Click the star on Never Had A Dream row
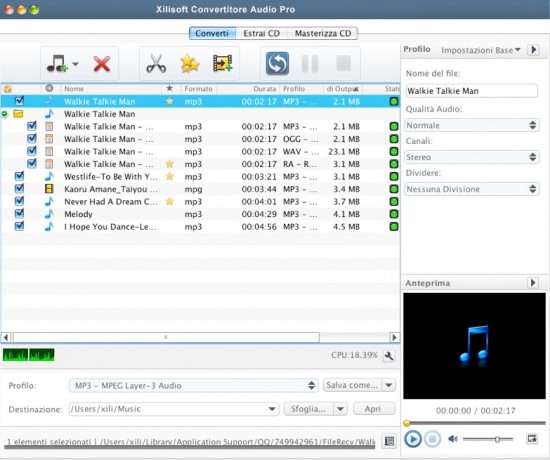 [170, 201]
